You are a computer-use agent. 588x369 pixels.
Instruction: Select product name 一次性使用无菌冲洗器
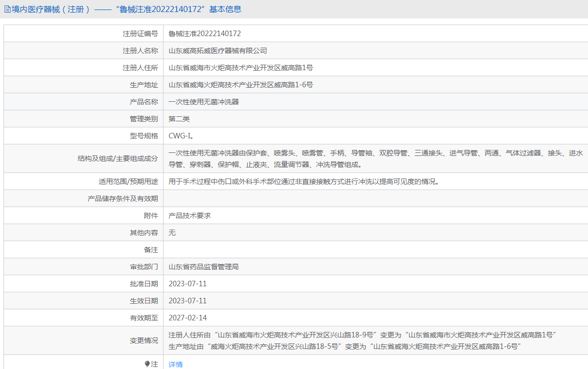204,102
